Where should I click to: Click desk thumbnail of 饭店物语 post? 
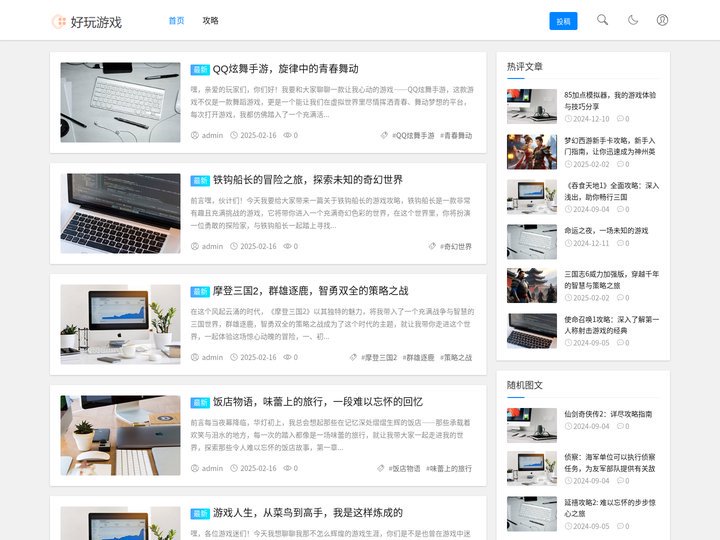(x=120, y=435)
